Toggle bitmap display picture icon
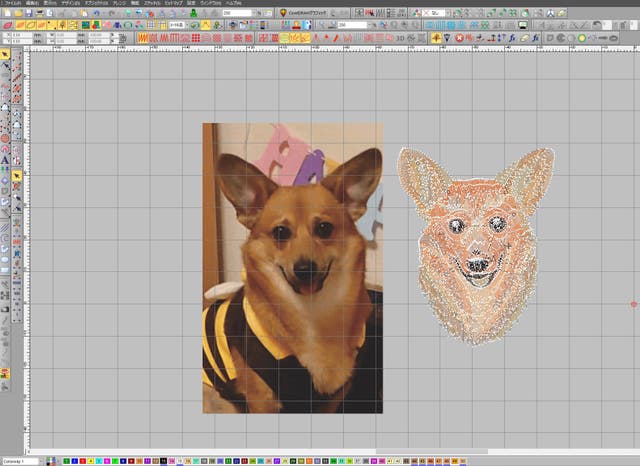Viewport: 640px width, 466px height. tap(86, 25)
